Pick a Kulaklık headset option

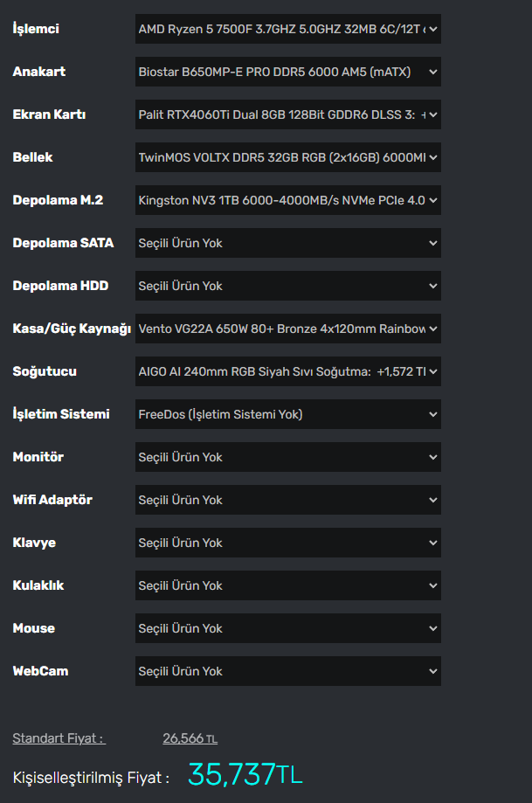point(287,585)
